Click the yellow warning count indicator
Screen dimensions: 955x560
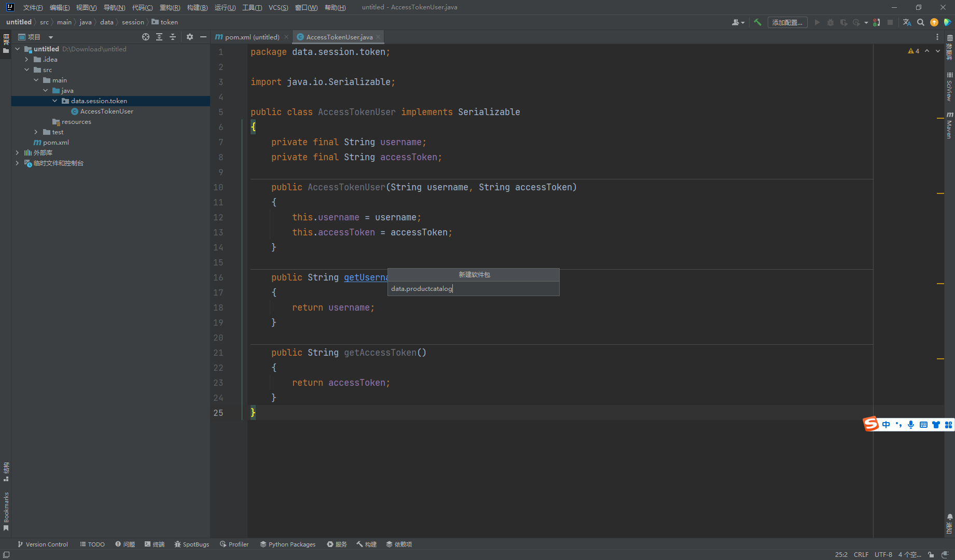tap(914, 51)
